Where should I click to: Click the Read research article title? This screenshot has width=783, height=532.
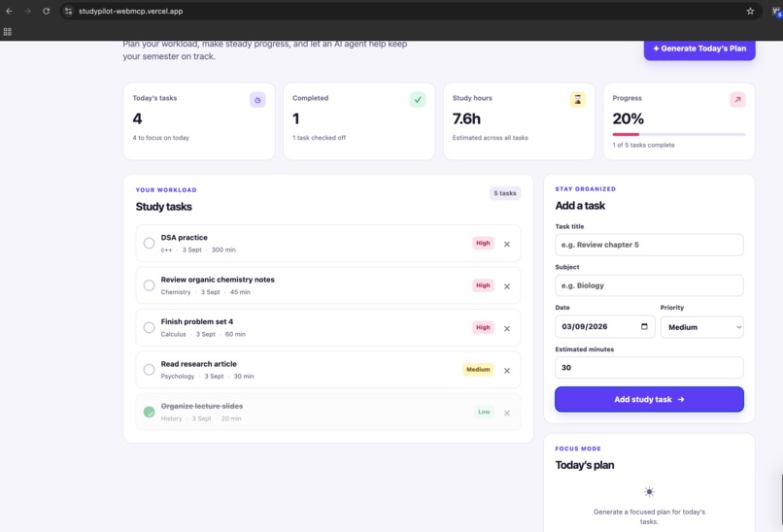pos(199,364)
